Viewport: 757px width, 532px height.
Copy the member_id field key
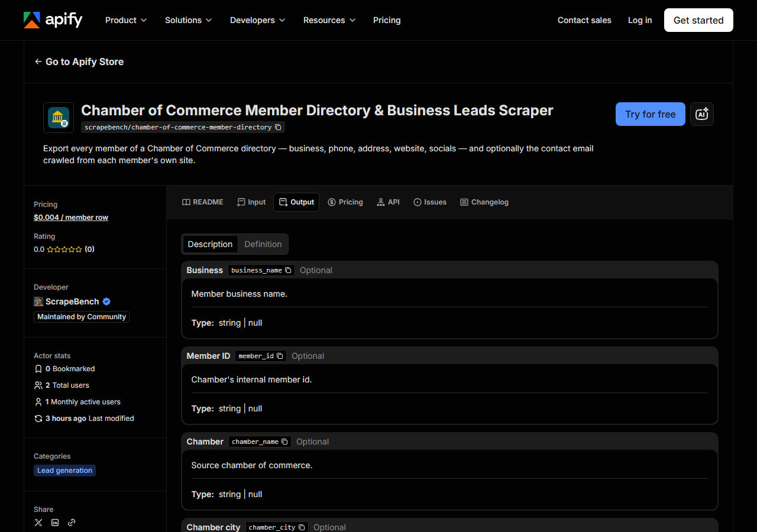point(280,356)
